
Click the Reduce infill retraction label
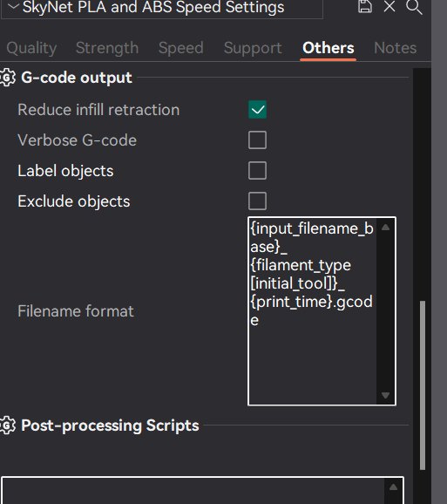click(x=98, y=110)
